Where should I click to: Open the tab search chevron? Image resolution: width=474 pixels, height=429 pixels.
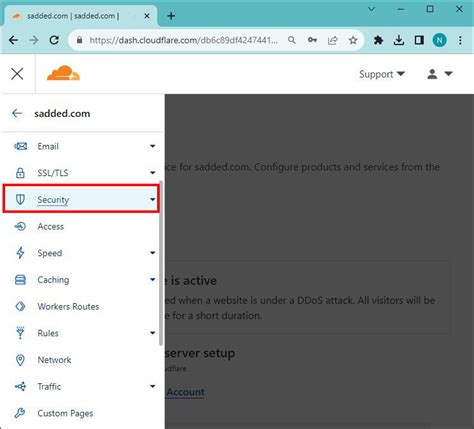click(x=371, y=9)
